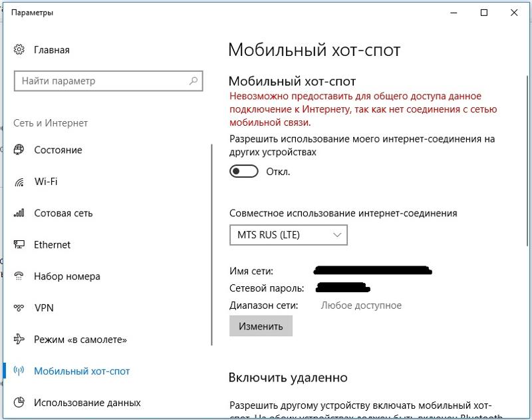This screenshot has width=532, height=420.
Task: Click the VPN icon in sidebar
Action: [19, 308]
